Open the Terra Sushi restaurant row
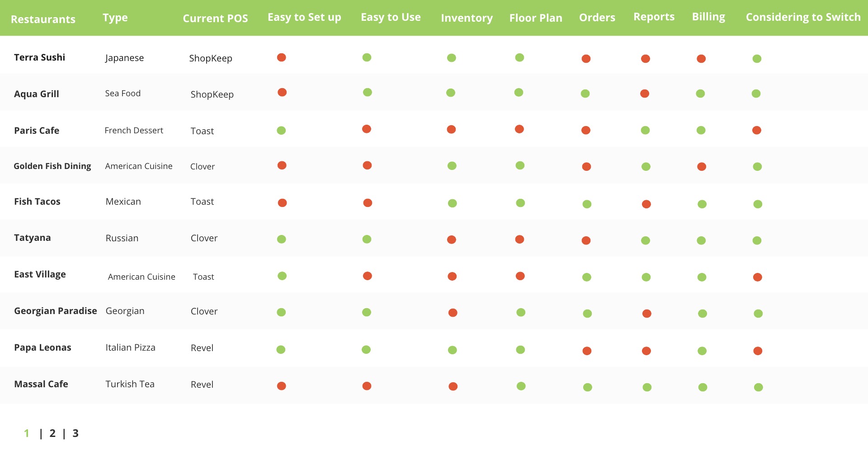The width and height of the screenshot is (868, 460). [434, 55]
